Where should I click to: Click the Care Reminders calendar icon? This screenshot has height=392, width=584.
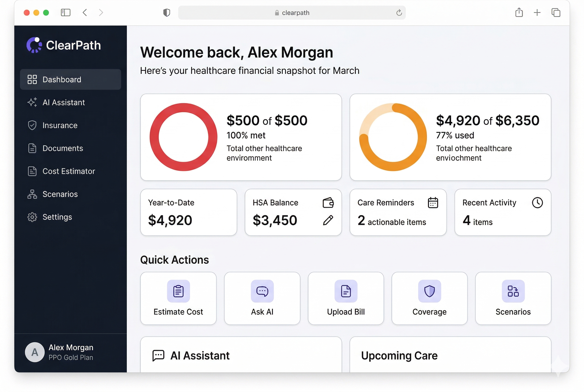(432, 203)
